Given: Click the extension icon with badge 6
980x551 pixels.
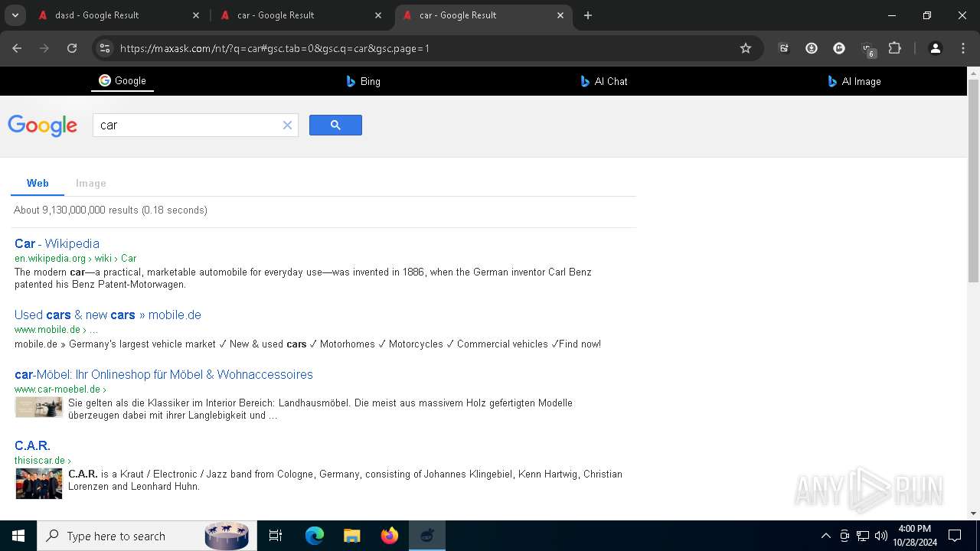Looking at the screenshot, I should click(867, 49).
